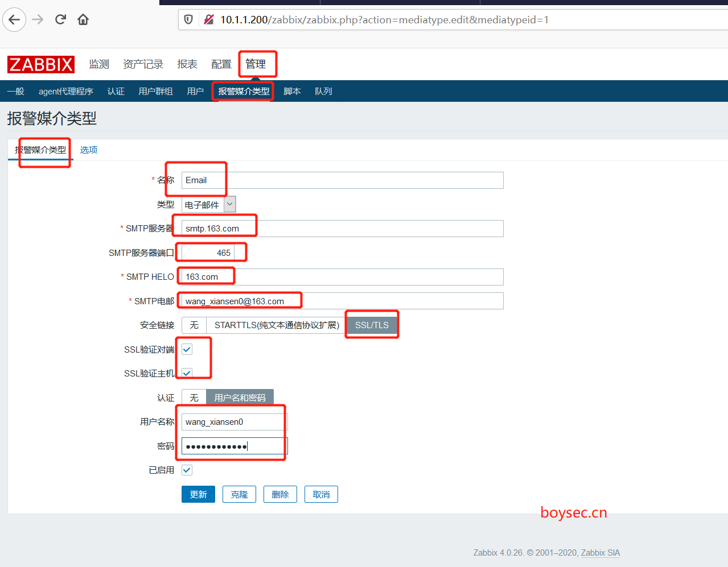This screenshot has height=567, width=728.
Task: Select 无 for 安全链接
Action: tap(194, 325)
